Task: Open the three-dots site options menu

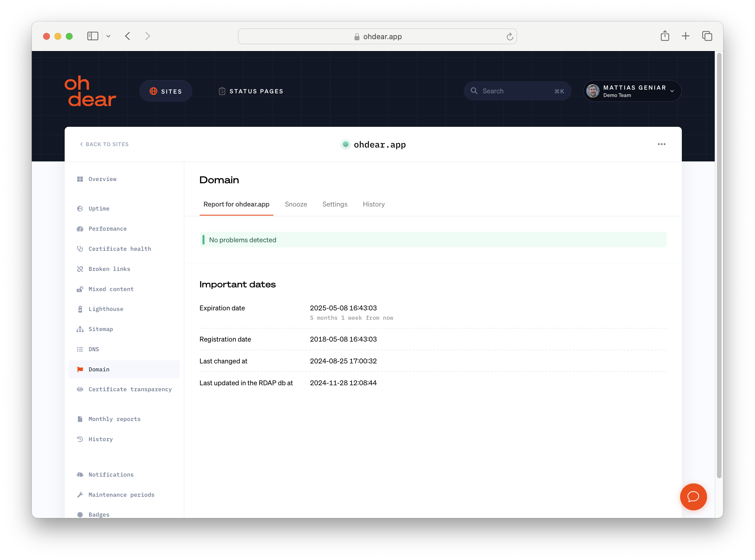Action: tap(661, 144)
